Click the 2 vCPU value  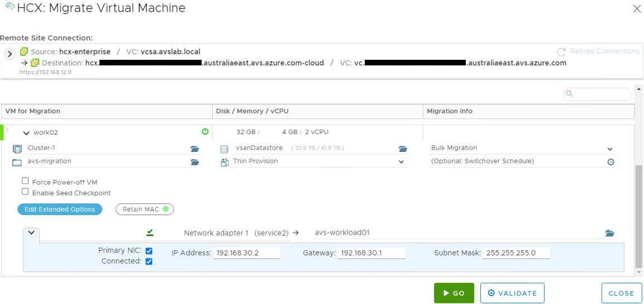317,132
